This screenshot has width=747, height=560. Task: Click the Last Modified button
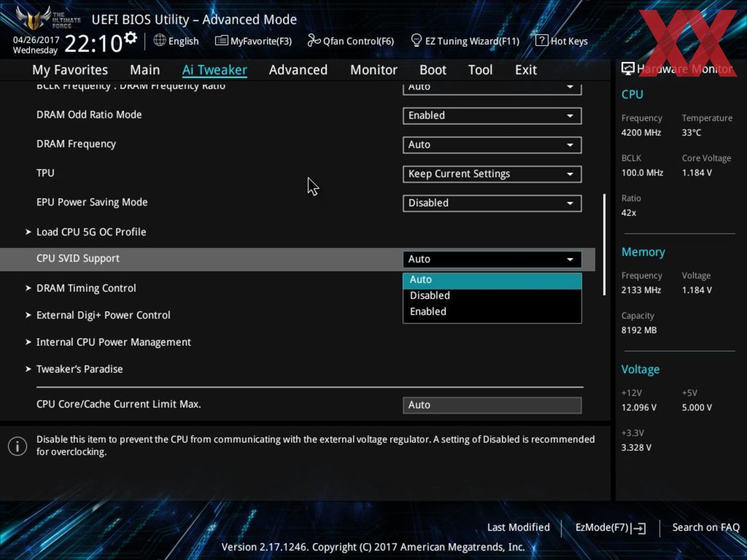(519, 528)
